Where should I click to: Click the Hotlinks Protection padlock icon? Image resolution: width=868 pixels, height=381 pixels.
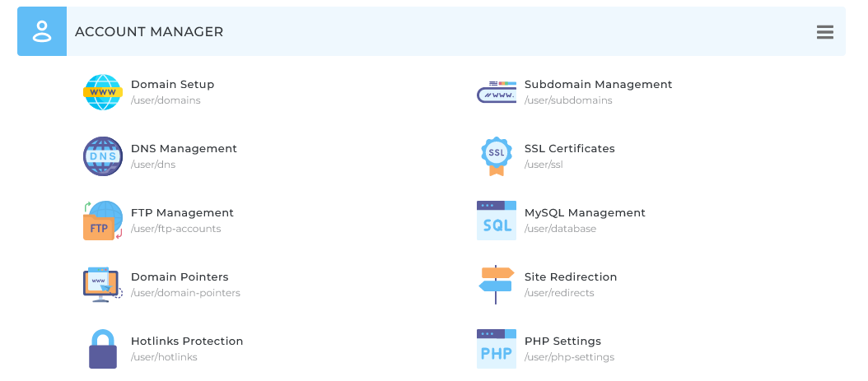click(x=103, y=349)
